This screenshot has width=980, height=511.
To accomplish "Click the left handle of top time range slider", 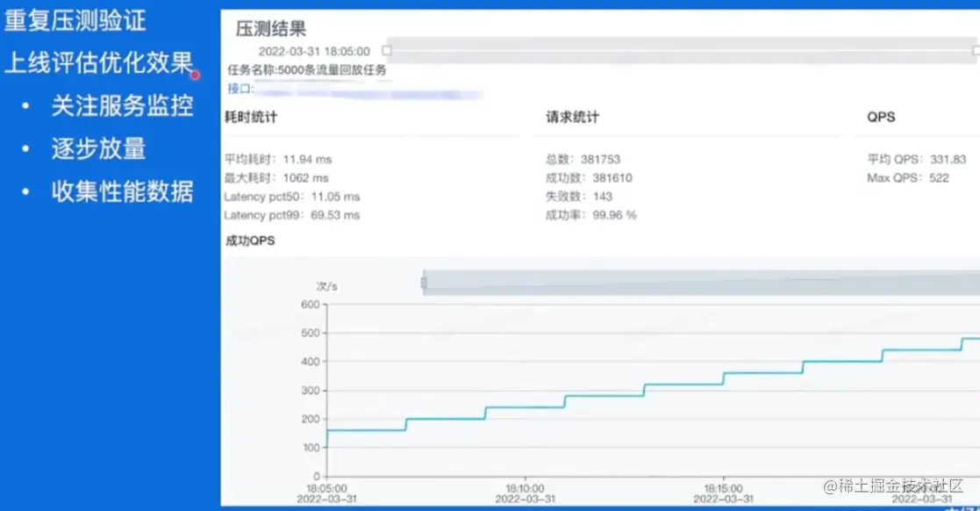I will pyautogui.click(x=387, y=51).
